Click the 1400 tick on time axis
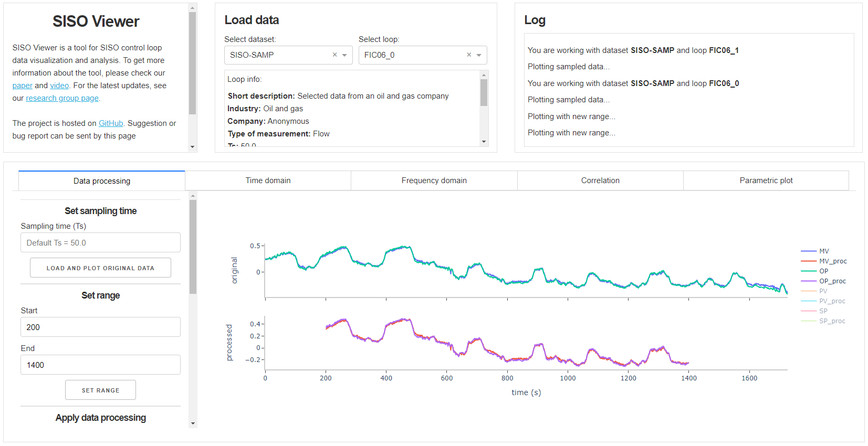Viewport: 868px width, 446px height. pyautogui.click(x=689, y=378)
